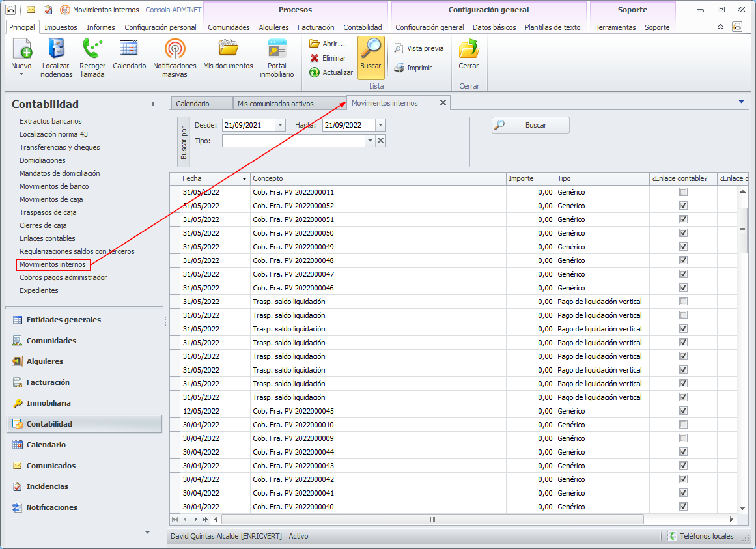Toggle enlace contable for PV 2022000049

pyautogui.click(x=683, y=246)
